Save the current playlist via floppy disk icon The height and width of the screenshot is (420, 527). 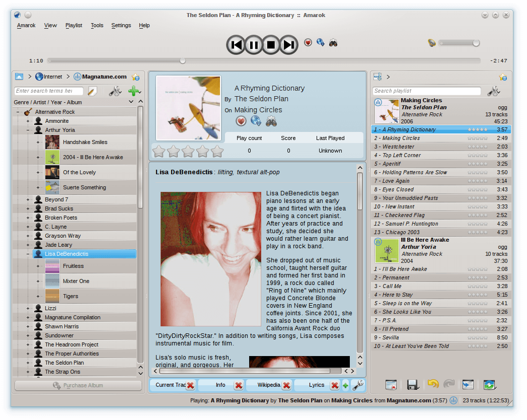click(413, 384)
